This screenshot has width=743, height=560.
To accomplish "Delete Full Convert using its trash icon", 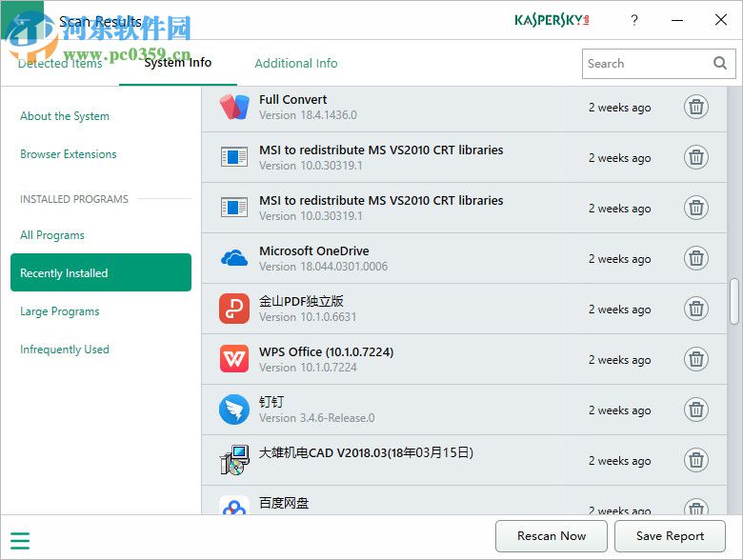I will [x=695, y=107].
